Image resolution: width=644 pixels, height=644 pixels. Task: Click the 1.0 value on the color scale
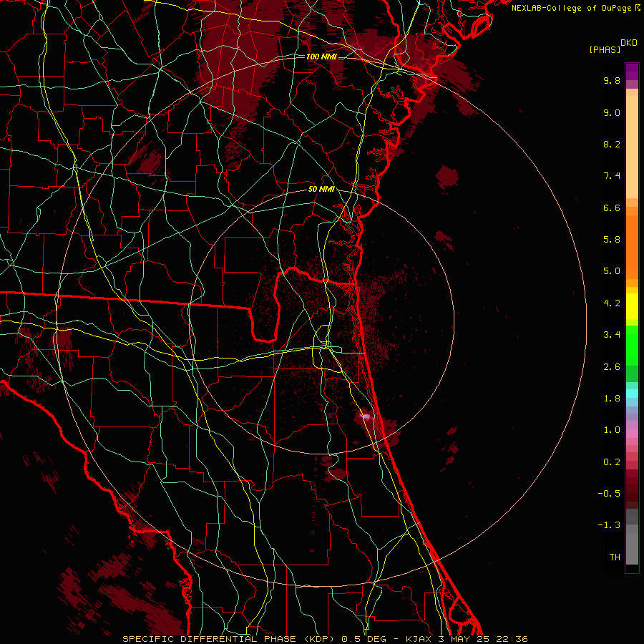click(x=612, y=430)
